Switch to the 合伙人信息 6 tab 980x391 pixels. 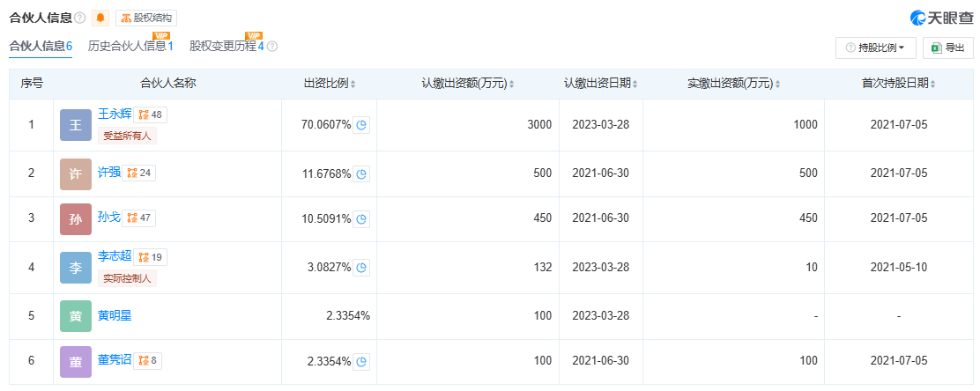click(x=41, y=46)
